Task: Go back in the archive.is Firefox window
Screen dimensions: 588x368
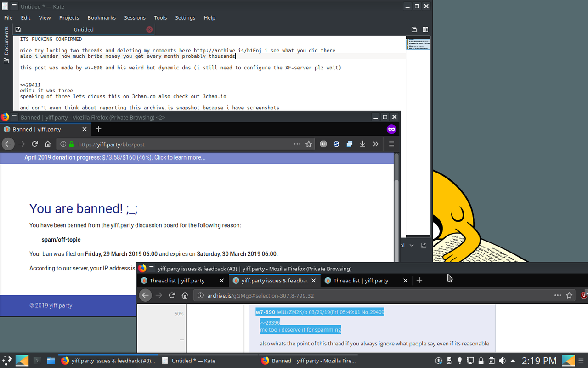Action: coord(146,295)
